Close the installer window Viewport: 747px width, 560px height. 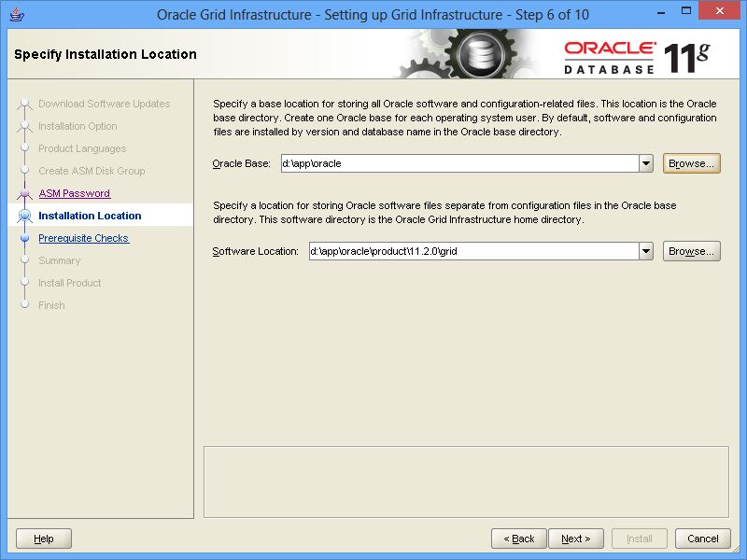point(719,11)
